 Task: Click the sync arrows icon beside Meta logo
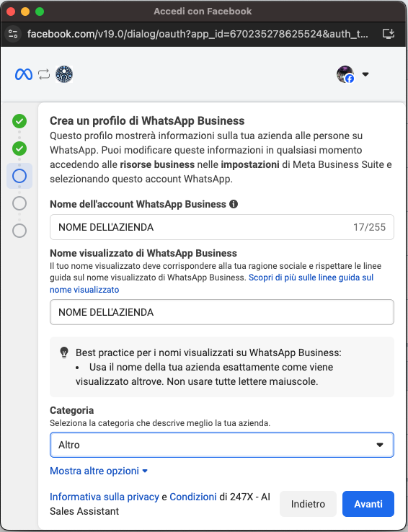tap(44, 74)
